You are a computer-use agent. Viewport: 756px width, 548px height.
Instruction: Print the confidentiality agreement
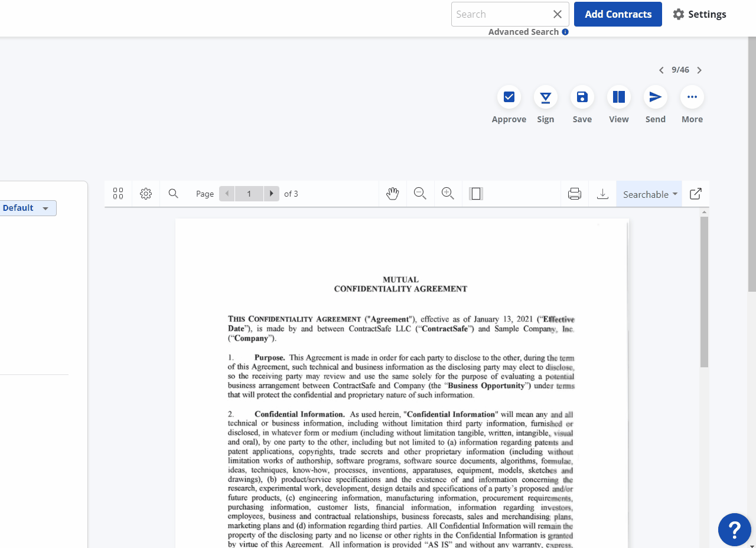(575, 194)
